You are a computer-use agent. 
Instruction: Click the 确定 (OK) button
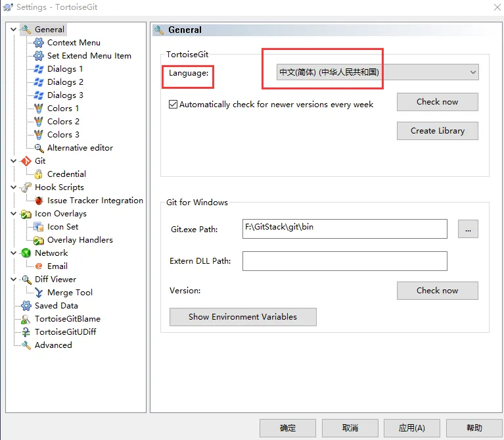288,428
